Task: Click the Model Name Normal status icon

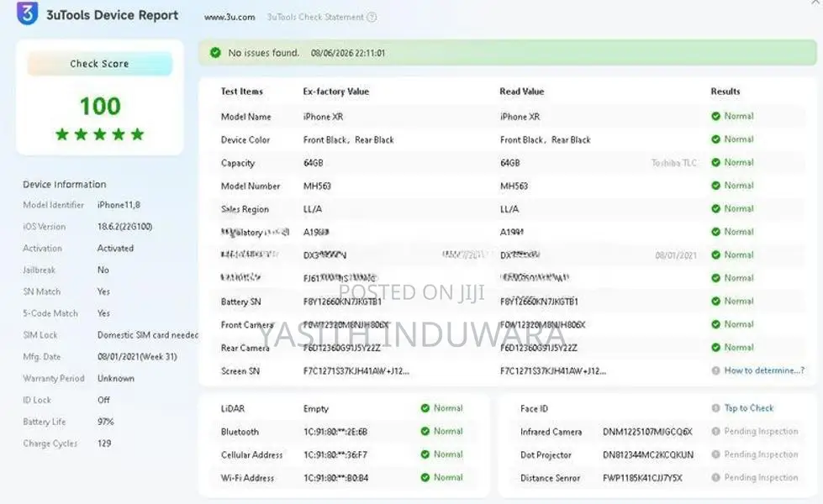Action: tap(715, 116)
